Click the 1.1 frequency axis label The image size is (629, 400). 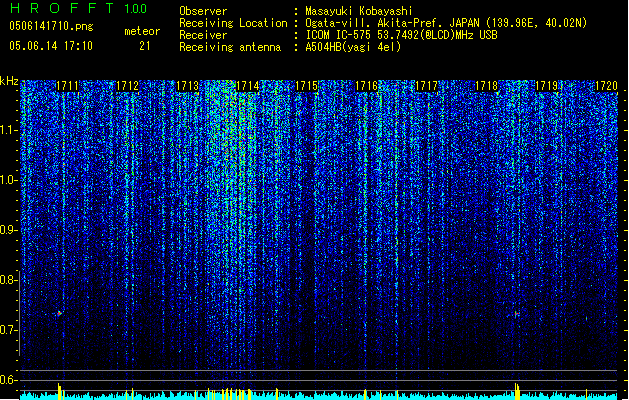pos(9,130)
